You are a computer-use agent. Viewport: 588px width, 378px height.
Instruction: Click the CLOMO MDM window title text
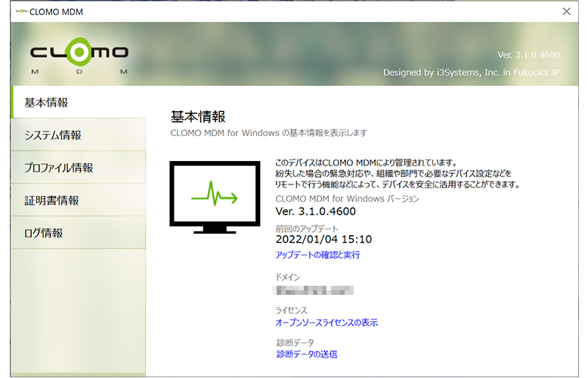[56, 12]
